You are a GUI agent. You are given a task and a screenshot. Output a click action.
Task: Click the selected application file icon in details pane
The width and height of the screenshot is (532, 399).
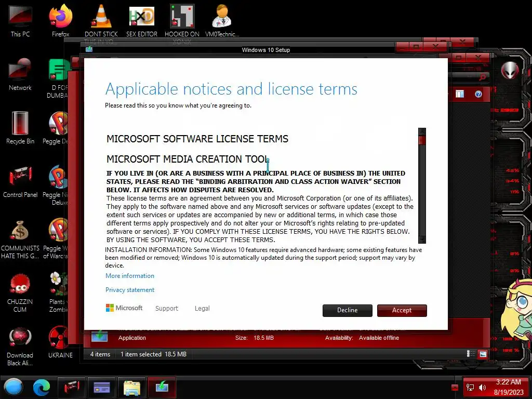point(100,336)
